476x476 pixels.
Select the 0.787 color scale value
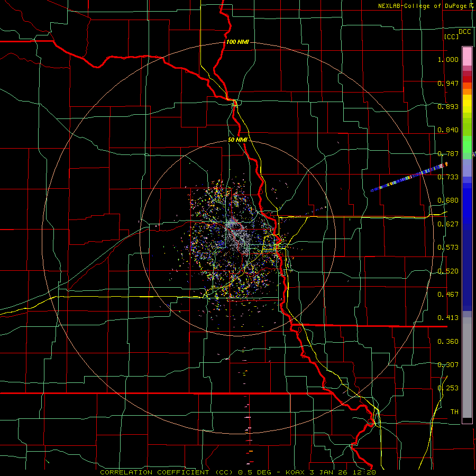(x=448, y=153)
